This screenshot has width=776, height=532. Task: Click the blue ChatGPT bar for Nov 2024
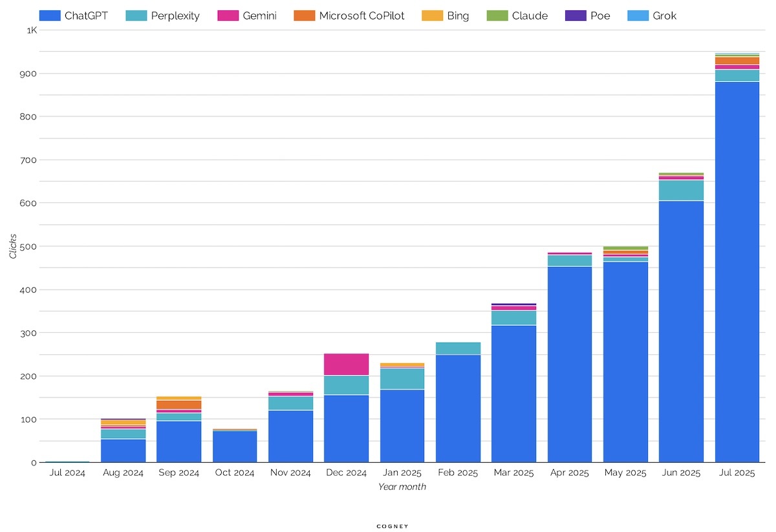click(291, 436)
